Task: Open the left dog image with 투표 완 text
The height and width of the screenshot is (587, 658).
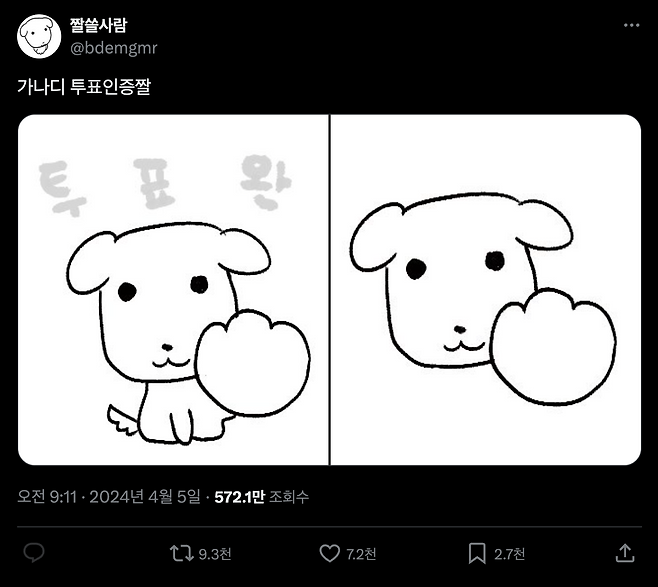Action: click(173, 290)
